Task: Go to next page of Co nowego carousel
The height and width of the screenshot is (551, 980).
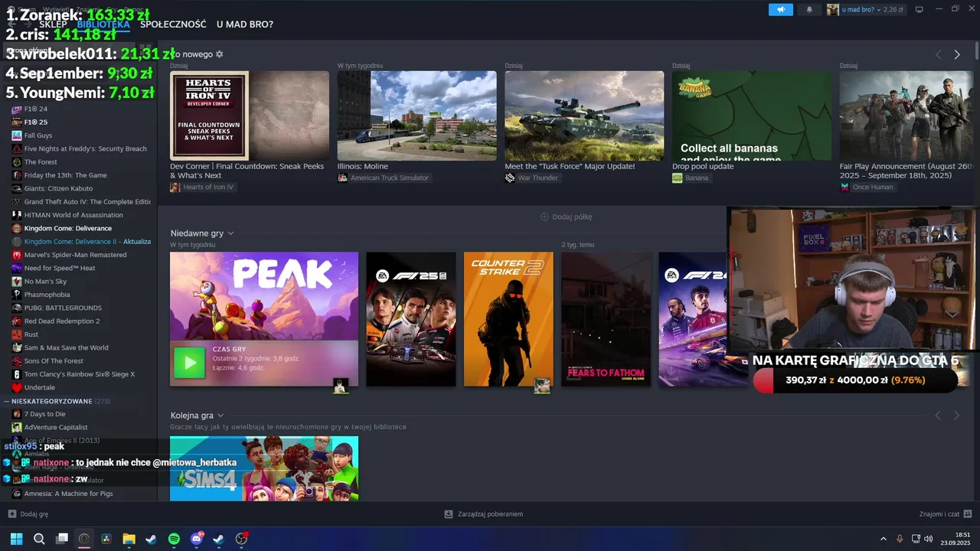Action: [956, 54]
